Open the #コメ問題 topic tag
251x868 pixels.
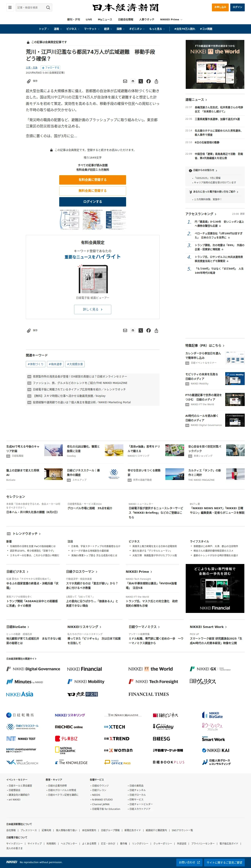coord(206,29)
